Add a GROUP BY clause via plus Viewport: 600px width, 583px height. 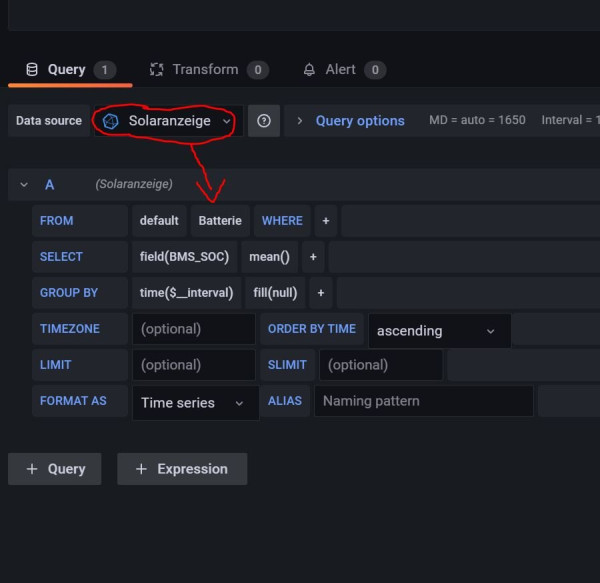(321, 293)
